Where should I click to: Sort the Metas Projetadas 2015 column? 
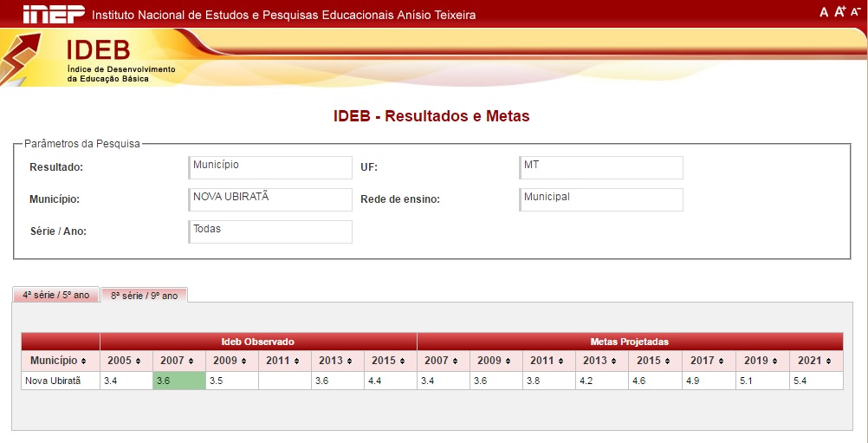click(667, 362)
